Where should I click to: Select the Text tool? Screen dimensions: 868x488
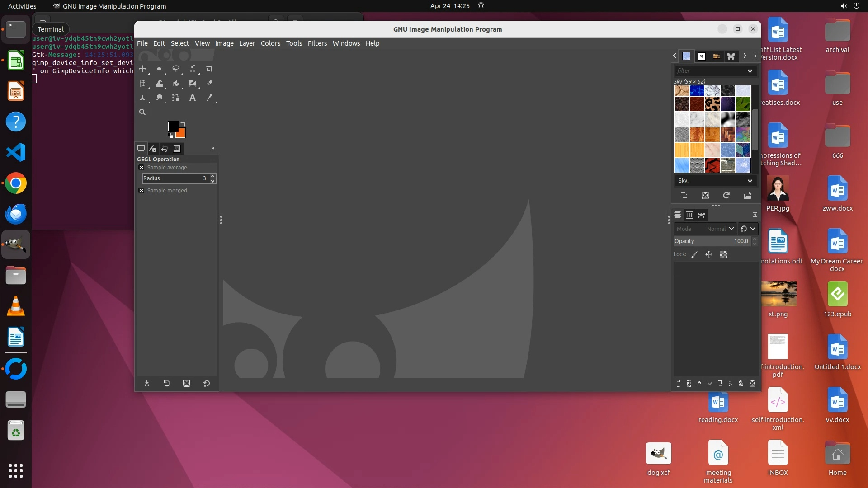coord(192,98)
